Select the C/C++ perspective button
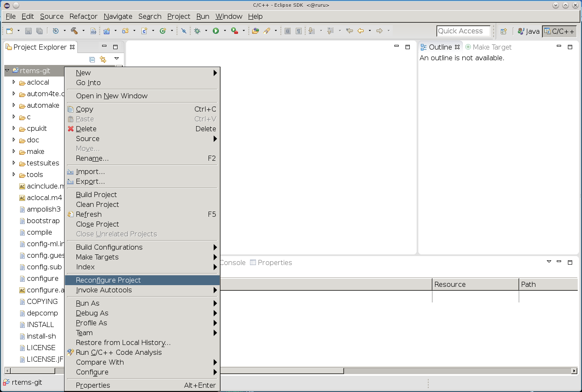 559,31
